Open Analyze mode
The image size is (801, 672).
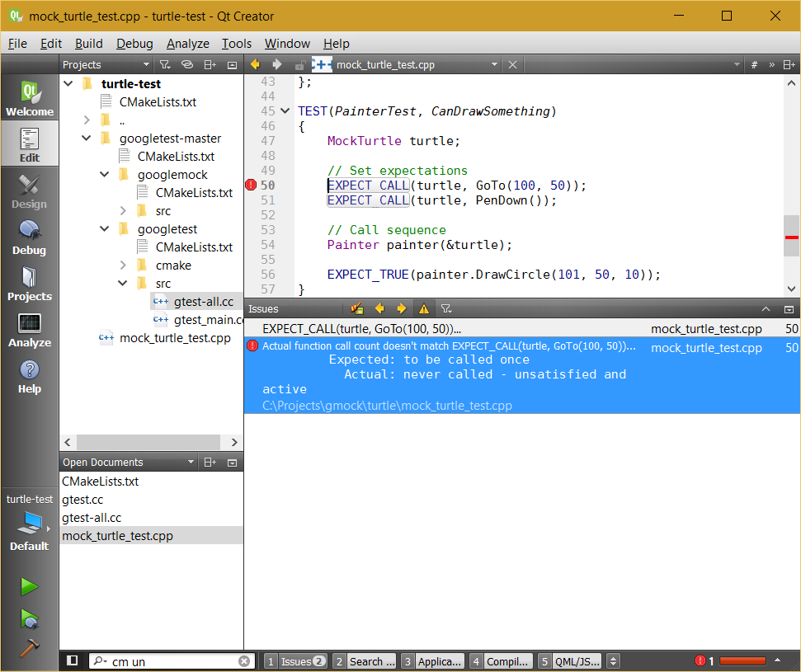30,330
